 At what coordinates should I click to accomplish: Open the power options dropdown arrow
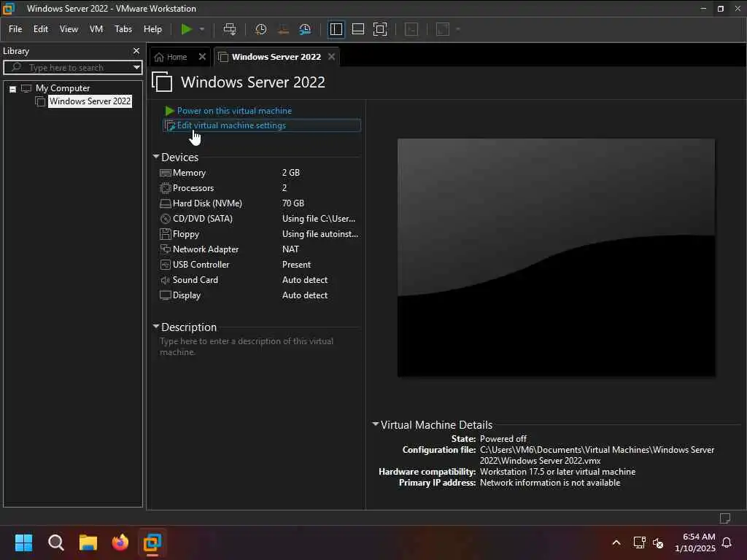click(x=202, y=29)
